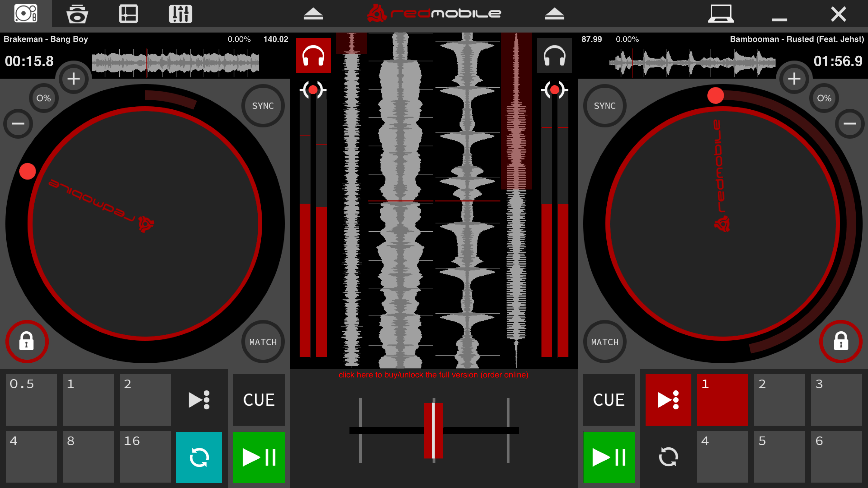Viewport: 868px width, 488px height.
Task: Click the buy/unlock full version link
Action: click(x=433, y=375)
